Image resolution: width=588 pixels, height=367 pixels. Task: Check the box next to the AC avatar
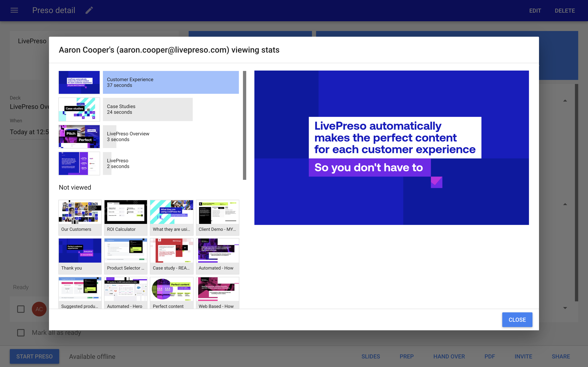tap(21, 309)
